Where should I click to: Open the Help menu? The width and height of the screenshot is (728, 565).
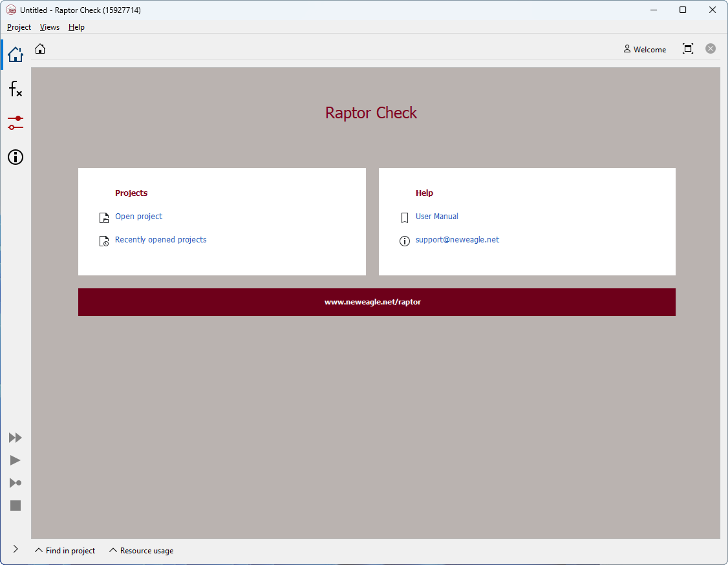point(76,27)
